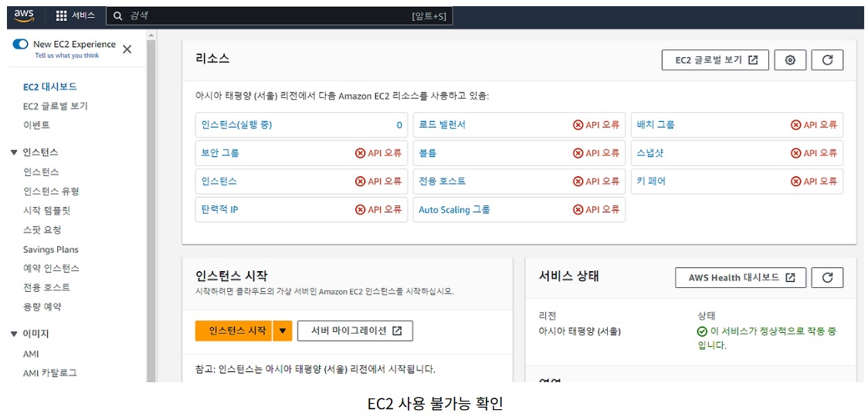Open the 인스턴스(실행 중) resource link

click(x=236, y=125)
